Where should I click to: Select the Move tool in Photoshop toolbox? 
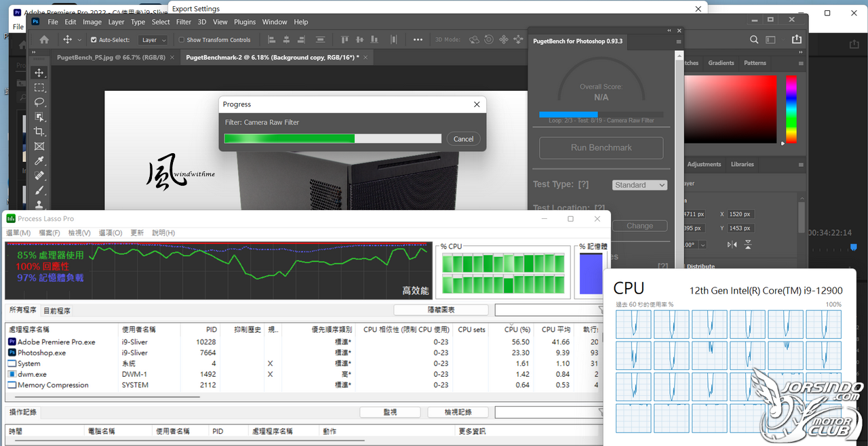tap(39, 73)
